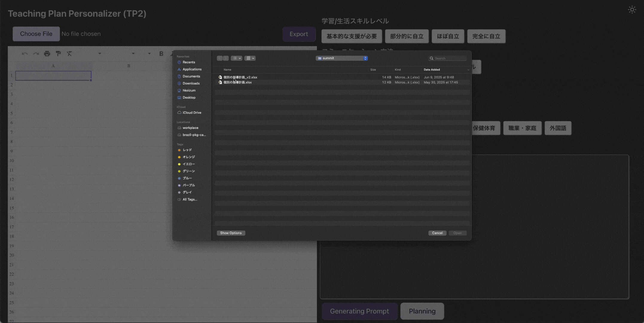644x323 pixels.
Task: Click the undo icon in spreadsheet toolbar
Action: click(25, 54)
